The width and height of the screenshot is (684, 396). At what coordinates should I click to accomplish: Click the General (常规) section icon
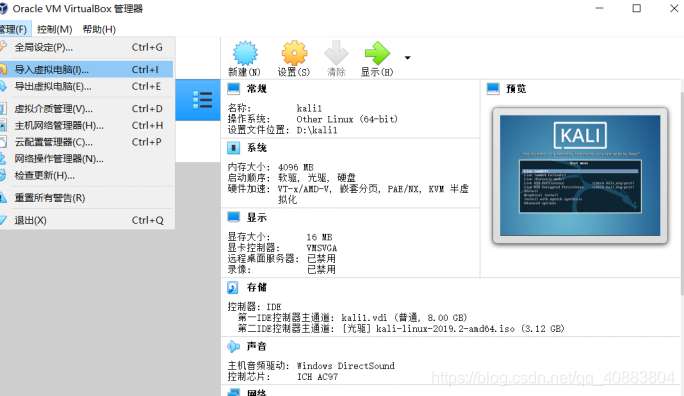233,89
